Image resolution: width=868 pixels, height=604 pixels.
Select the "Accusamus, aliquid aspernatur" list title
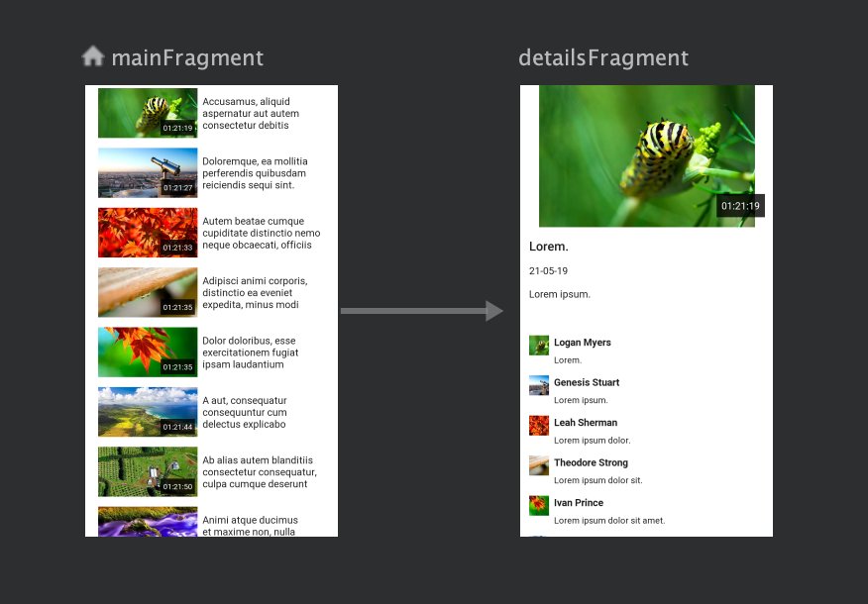tap(251, 114)
